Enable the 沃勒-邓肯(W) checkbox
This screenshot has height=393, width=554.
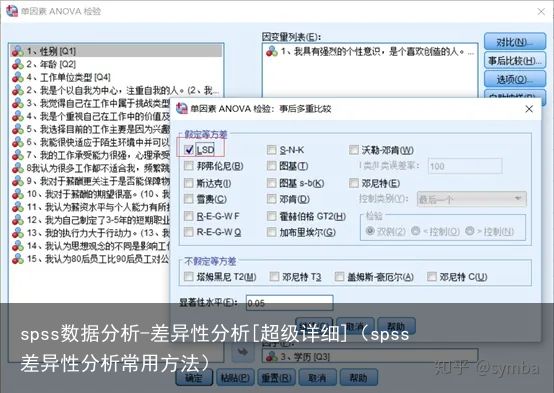(354, 150)
